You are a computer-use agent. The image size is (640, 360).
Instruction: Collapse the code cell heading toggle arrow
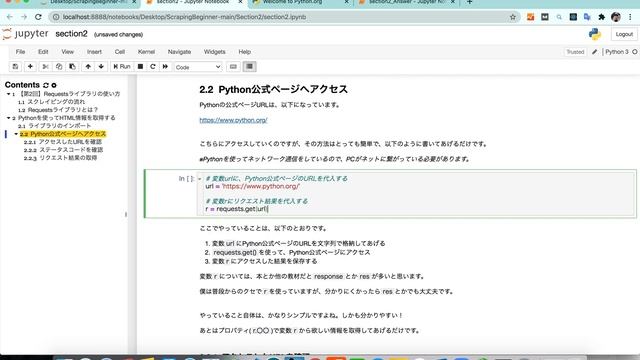coord(200,179)
